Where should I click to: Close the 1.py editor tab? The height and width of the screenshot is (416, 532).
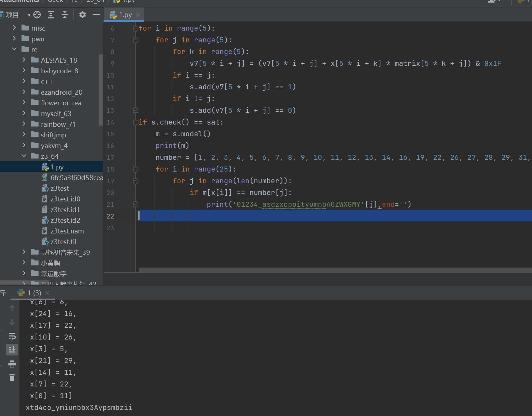pyautogui.click(x=138, y=15)
